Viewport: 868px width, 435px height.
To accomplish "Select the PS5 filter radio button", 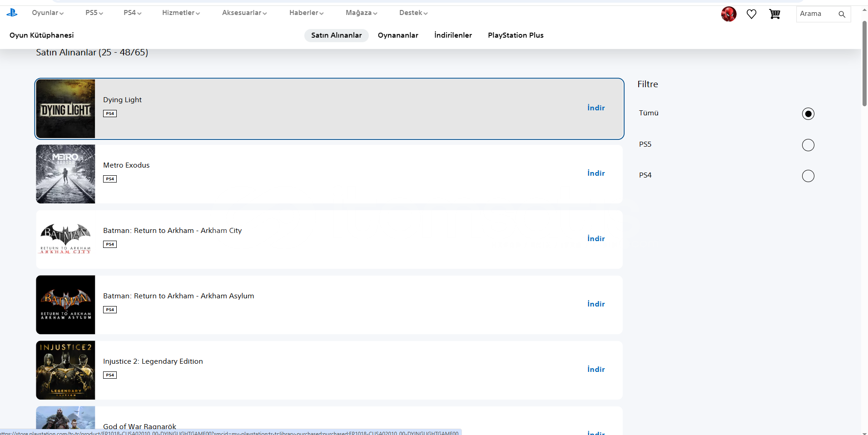I will tap(808, 145).
